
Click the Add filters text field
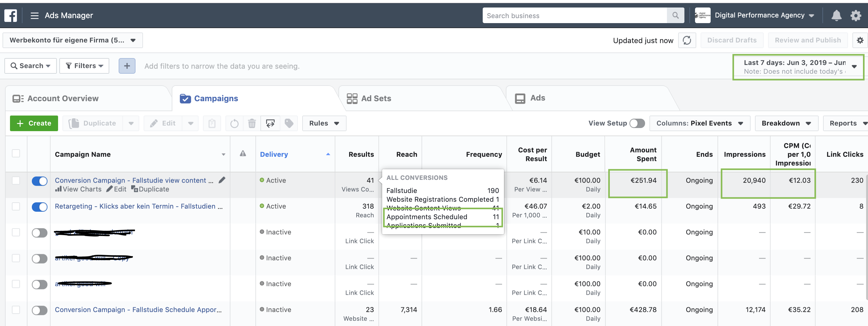(x=222, y=67)
